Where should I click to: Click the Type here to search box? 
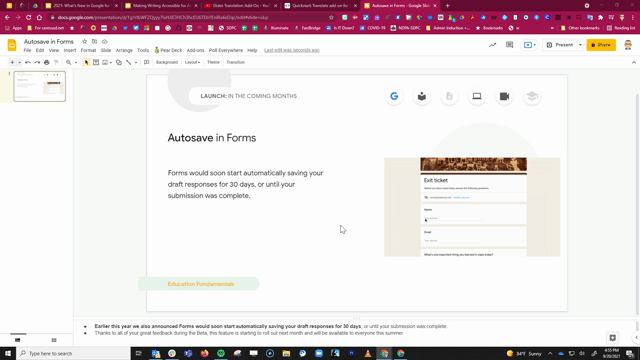tap(73, 353)
